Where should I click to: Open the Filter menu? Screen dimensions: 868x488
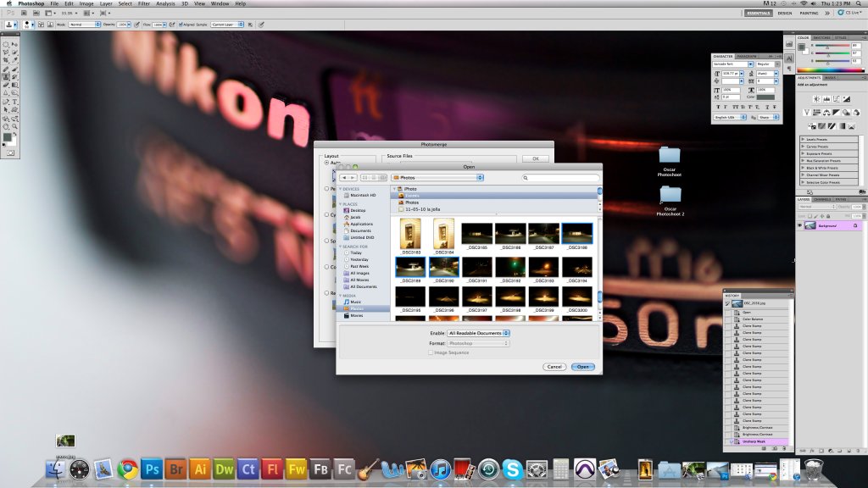click(x=144, y=3)
